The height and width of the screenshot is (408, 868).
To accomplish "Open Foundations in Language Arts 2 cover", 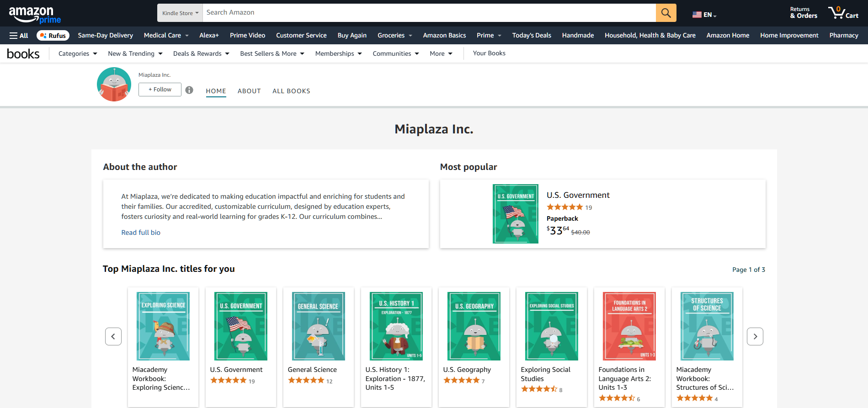I will point(629,326).
